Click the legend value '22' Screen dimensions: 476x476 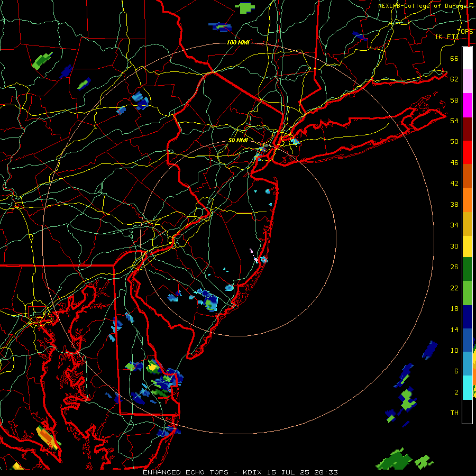tap(454, 288)
